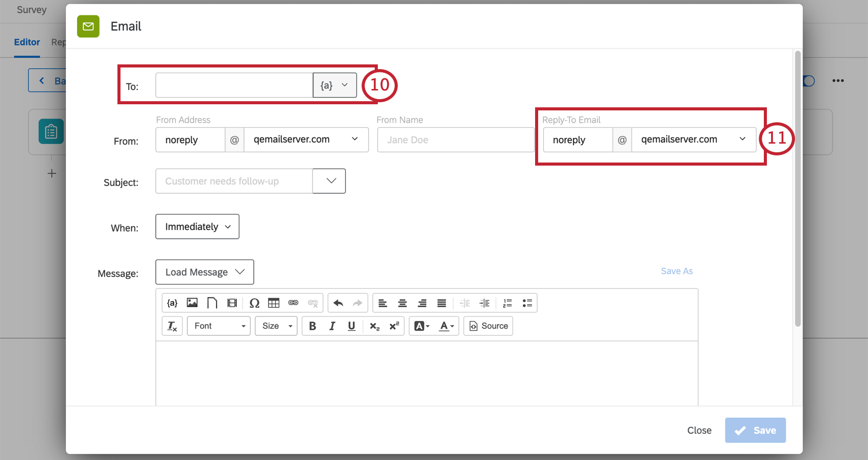Screen dimensions: 868x460
Task: Insert an image into the message
Action: 191,303
